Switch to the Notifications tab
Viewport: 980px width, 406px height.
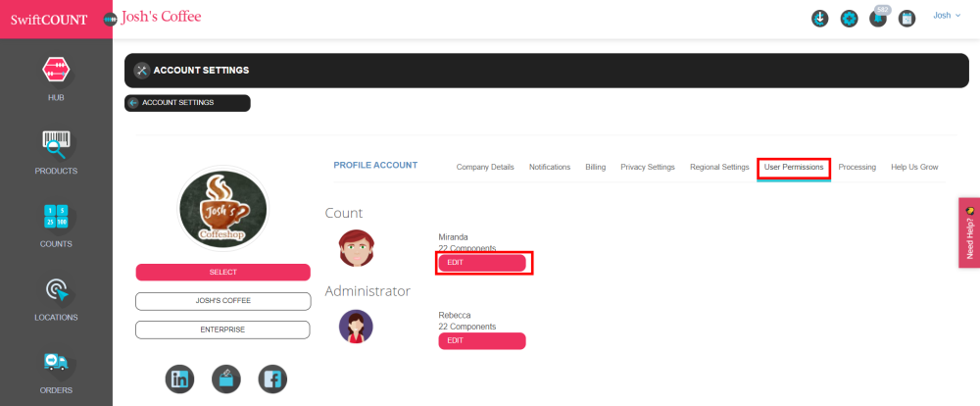click(550, 168)
